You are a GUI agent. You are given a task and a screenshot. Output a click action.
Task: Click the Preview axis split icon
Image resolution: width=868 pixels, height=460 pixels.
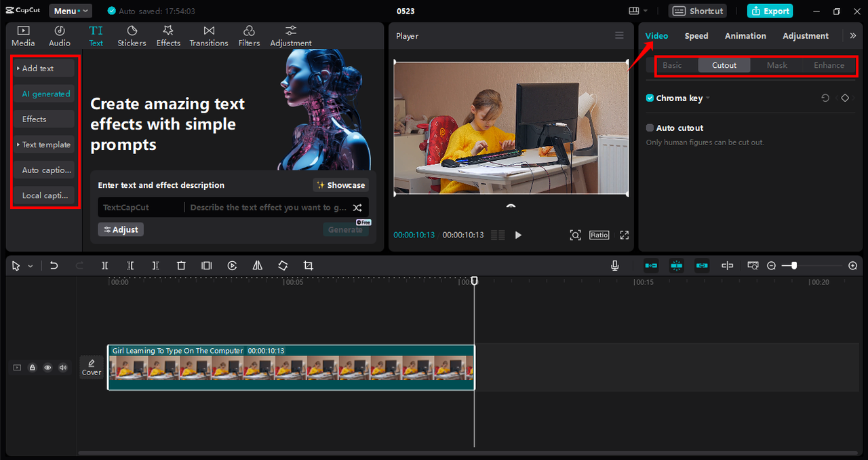(727, 266)
